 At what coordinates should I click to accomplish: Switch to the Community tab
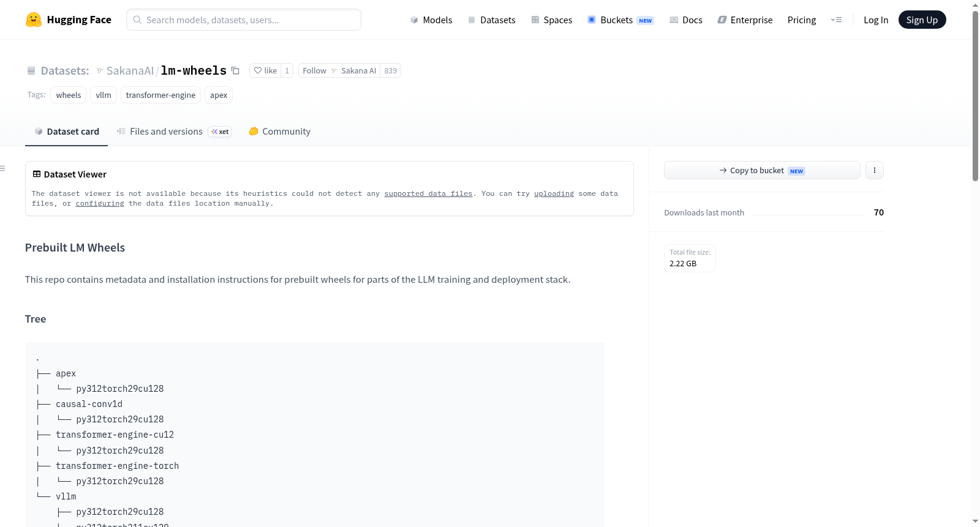pyautogui.click(x=279, y=132)
